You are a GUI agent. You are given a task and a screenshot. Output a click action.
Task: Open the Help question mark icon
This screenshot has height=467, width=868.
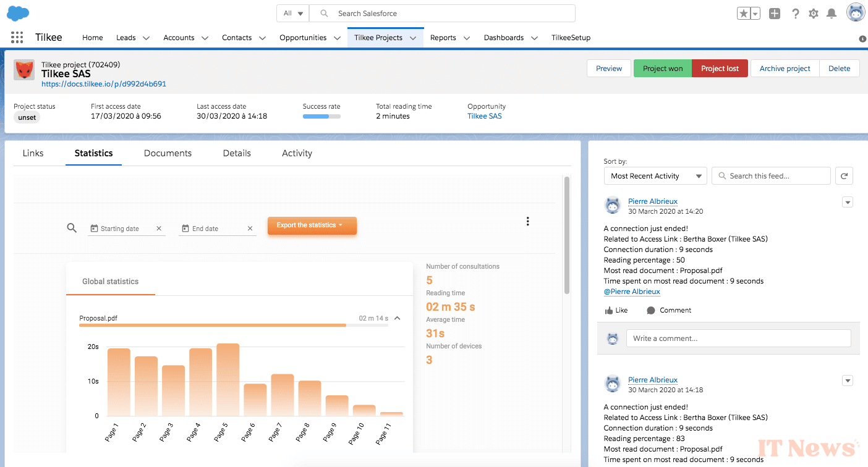796,14
